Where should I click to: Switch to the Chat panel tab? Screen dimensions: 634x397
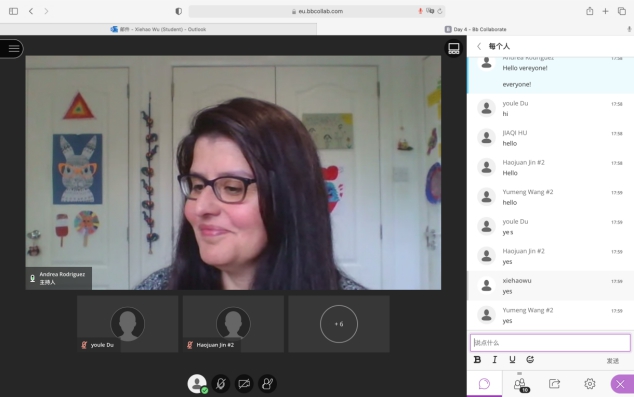pyautogui.click(x=484, y=383)
